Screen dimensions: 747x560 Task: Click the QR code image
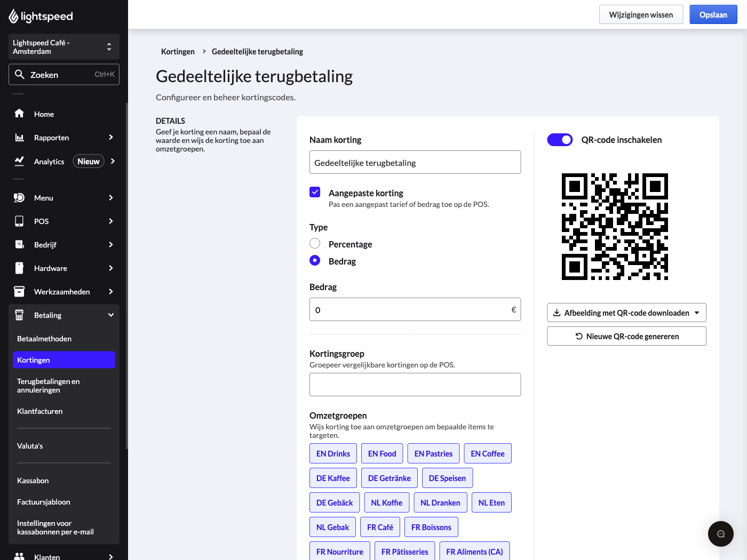click(x=615, y=227)
